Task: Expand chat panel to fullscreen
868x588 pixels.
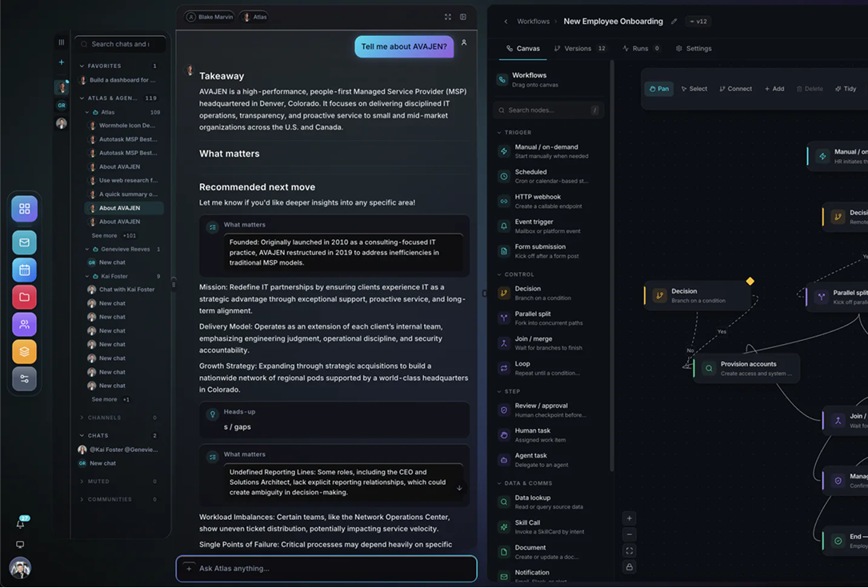Action: [x=448, y=17]
